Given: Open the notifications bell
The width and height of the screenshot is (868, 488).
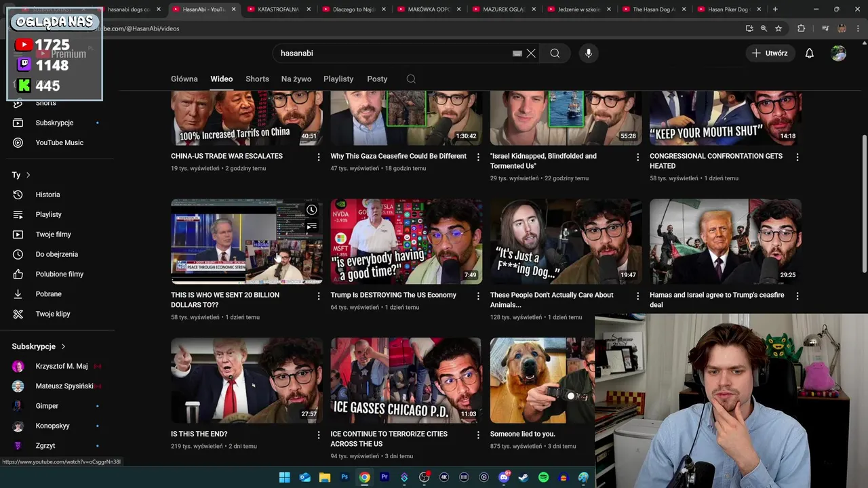Looking at the screenshot, I should (x=809, y=53).
